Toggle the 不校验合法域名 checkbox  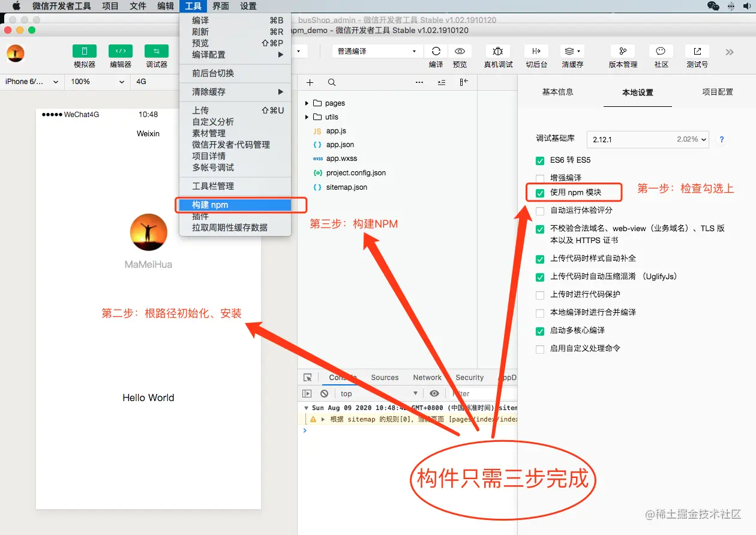point(540,229)
